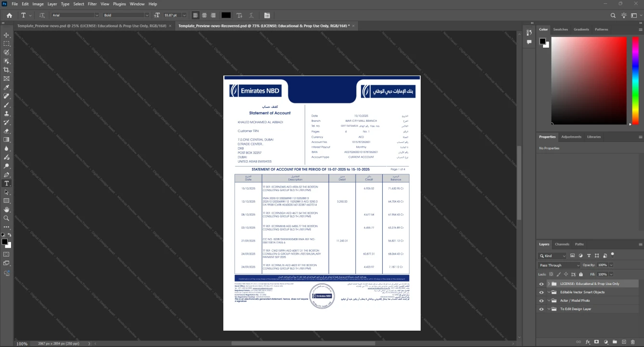Click the foreground color swatch in toolbar

(x=4, y=242)
